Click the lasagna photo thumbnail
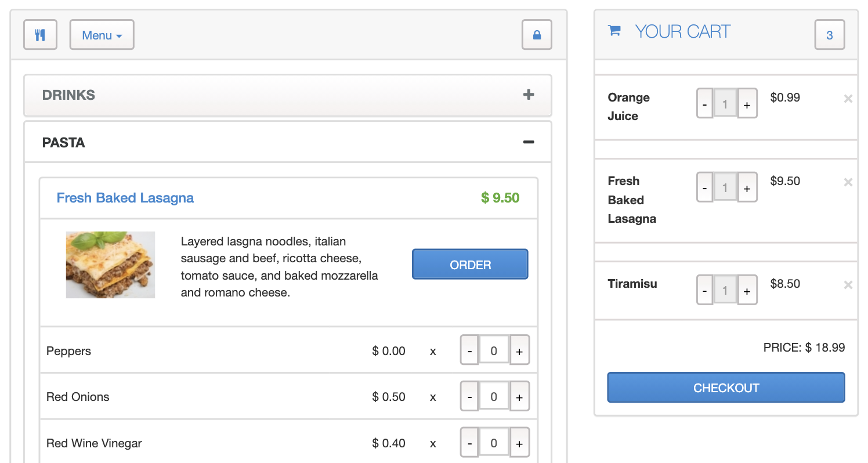Viewport: 868px width, 463px height. tap(110, 265)
